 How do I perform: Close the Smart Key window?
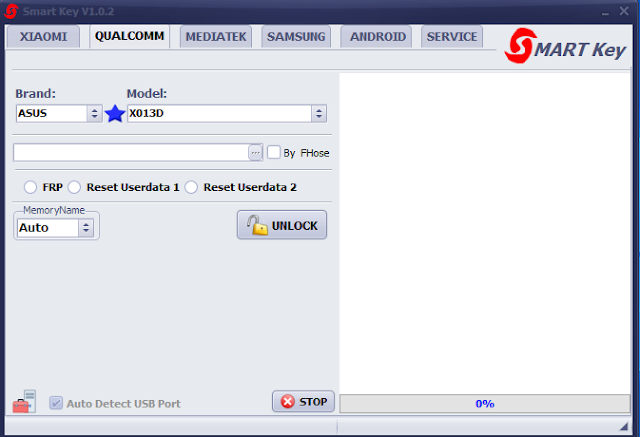624,11
